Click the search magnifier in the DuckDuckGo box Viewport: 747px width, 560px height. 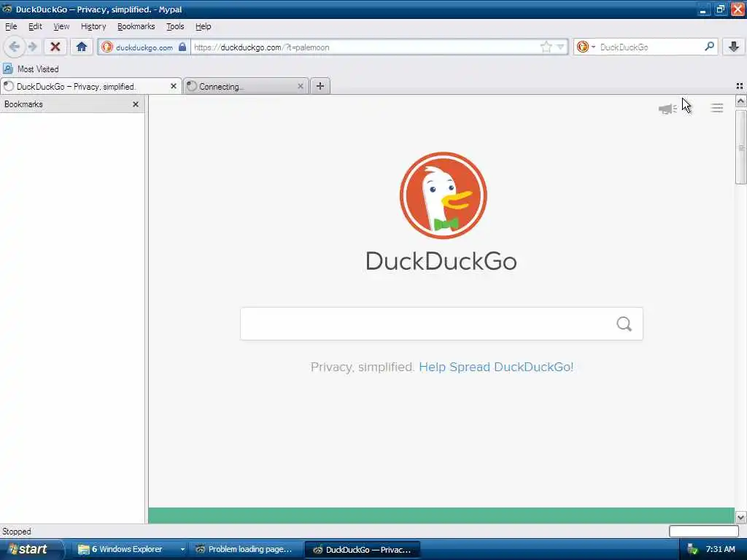pyautogui.click(x=624, y=324)
